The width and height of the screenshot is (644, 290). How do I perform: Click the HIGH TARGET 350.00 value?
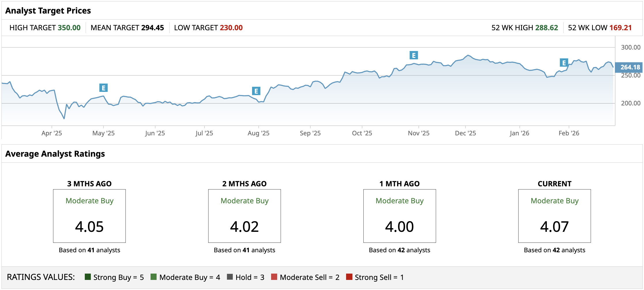[x=69, y=28]
